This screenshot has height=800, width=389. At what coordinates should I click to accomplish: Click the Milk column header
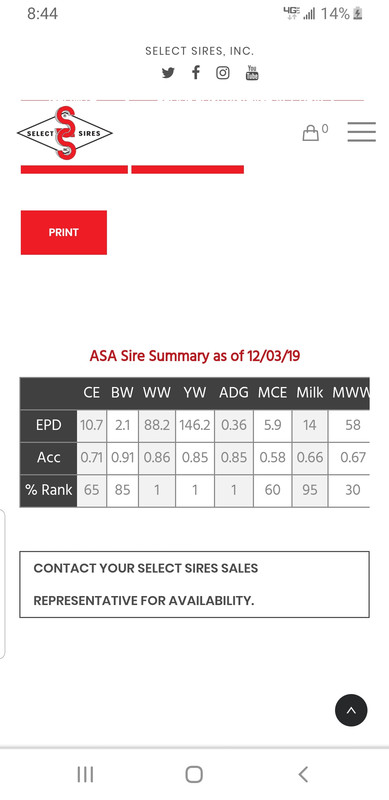click(x=310, y=393)
